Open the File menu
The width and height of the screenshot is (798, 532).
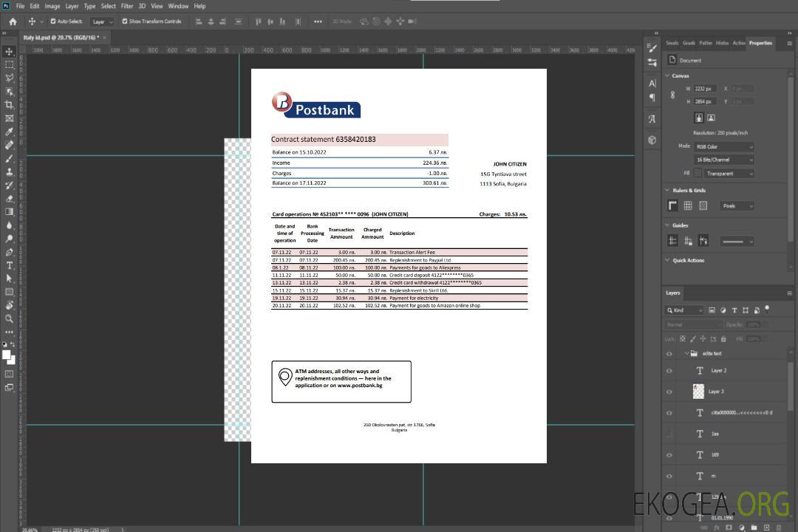21,6
